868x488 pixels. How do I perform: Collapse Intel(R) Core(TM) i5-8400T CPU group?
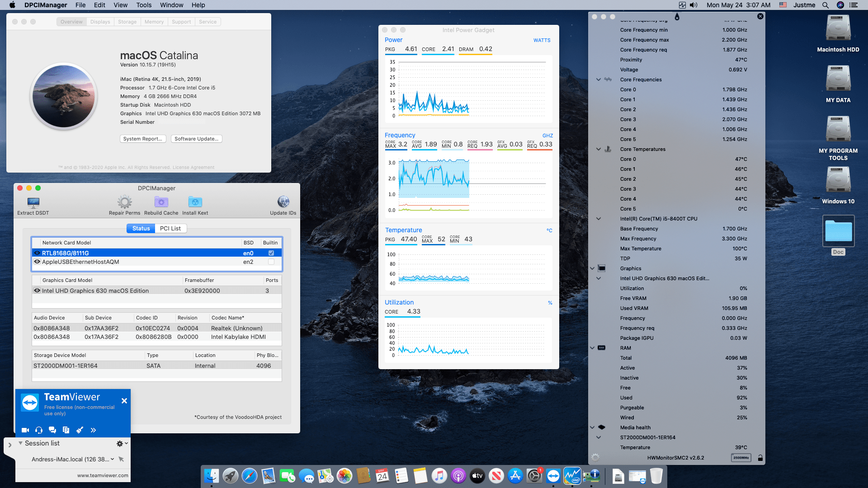(x=599, y=219)
